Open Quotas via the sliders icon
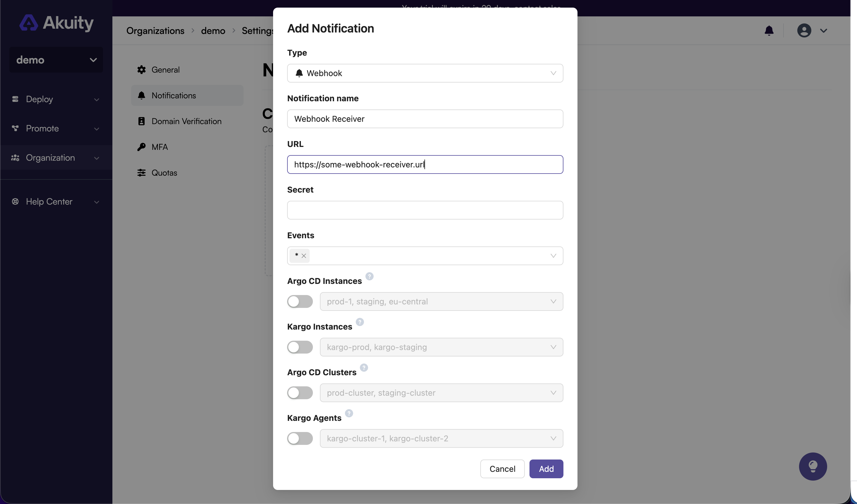This screenshot has height=504, width=857. coord(142,172)
